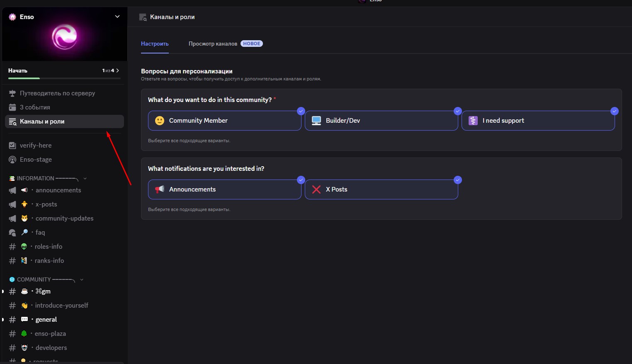Toggle the I need support option
The height and width of the screenshot is (364, 632).
(538, 121)
